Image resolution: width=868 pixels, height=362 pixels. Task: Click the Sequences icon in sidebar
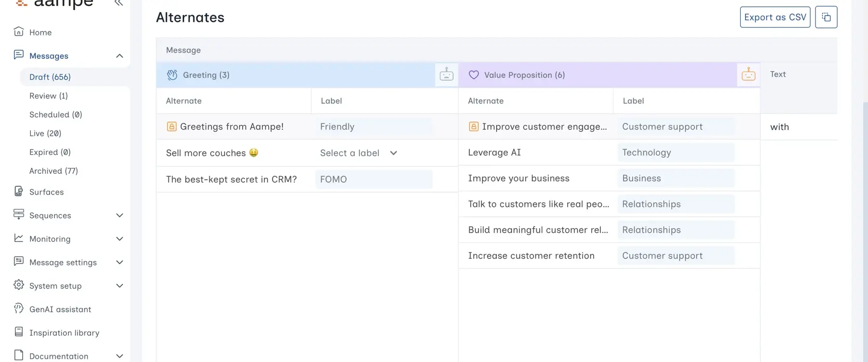[19, 215]
